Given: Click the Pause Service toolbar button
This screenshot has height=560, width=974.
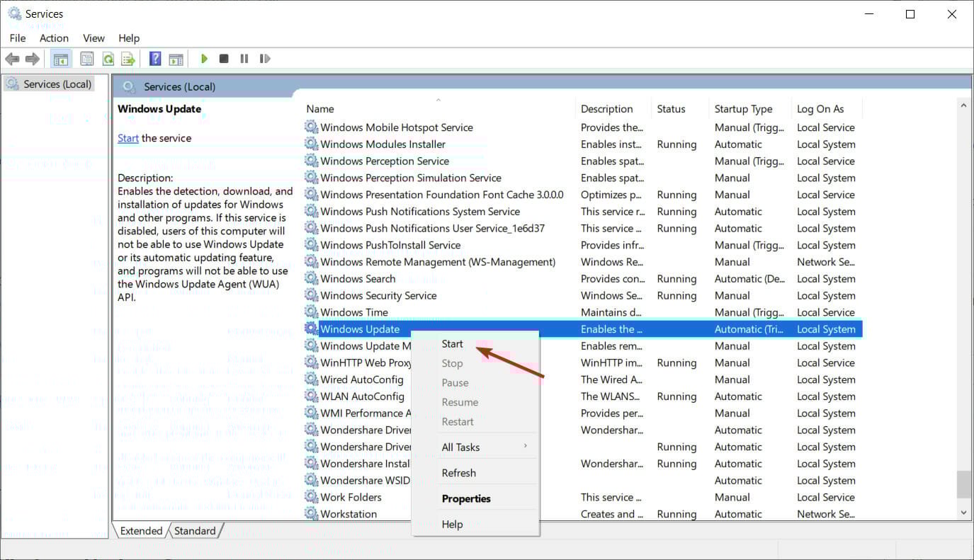Looking at the screenshot, I should click(x=244, y=59).
